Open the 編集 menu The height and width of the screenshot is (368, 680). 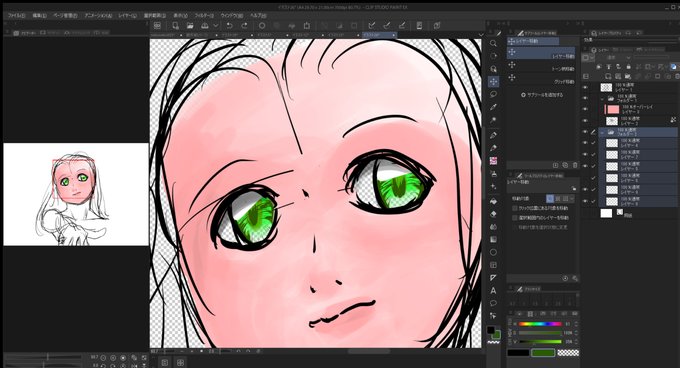point(39,16)
